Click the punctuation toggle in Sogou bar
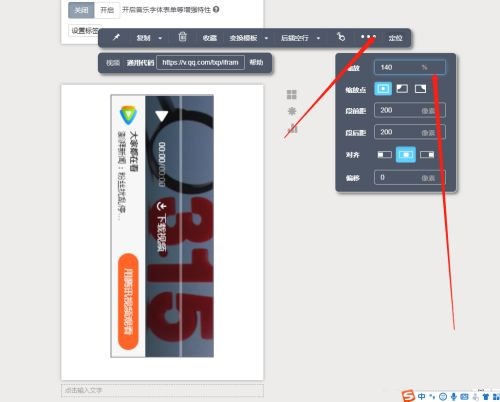The width and height of the screenshot is (500, 402). (432, 396)
